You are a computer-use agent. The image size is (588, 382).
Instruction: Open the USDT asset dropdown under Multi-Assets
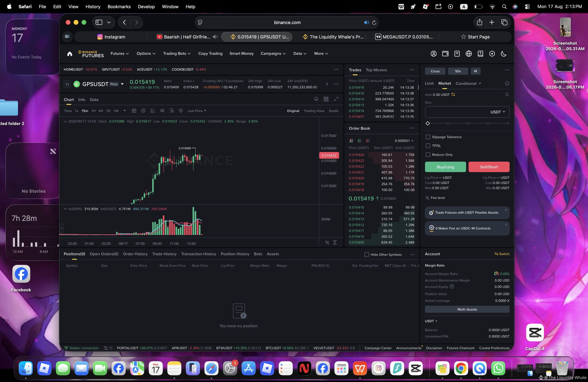click(x=431, y=321)
